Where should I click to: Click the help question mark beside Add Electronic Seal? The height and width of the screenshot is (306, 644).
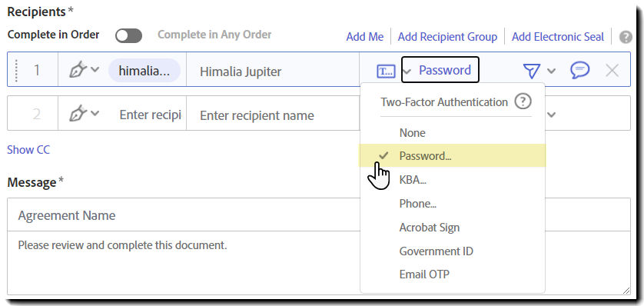pyautogui.click(x=626, y=37)
